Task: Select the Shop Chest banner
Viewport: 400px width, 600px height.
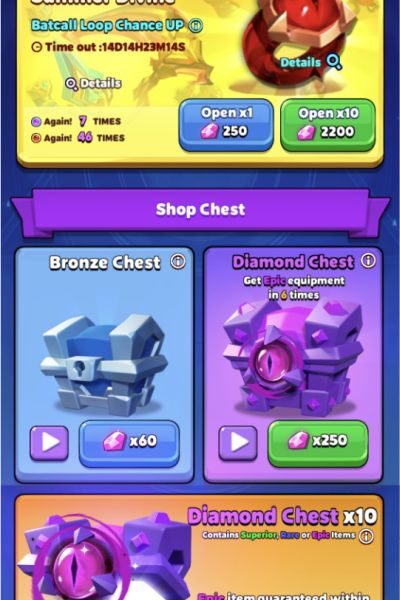Action: point(200,210)
